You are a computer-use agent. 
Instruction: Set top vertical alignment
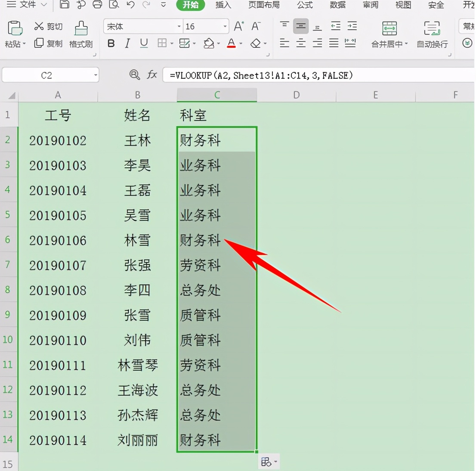[284, 26]
